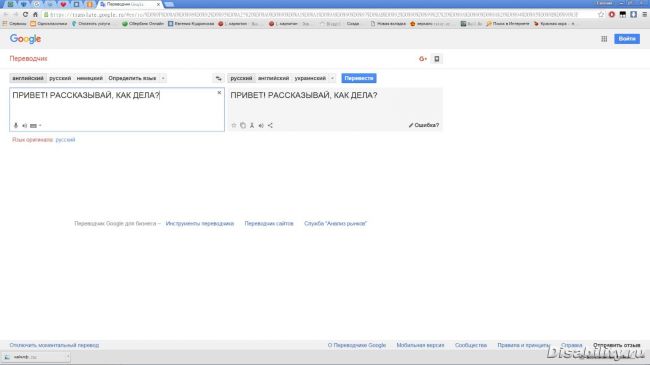
Task: Star the translation to phrasebook
Action: 234,125
